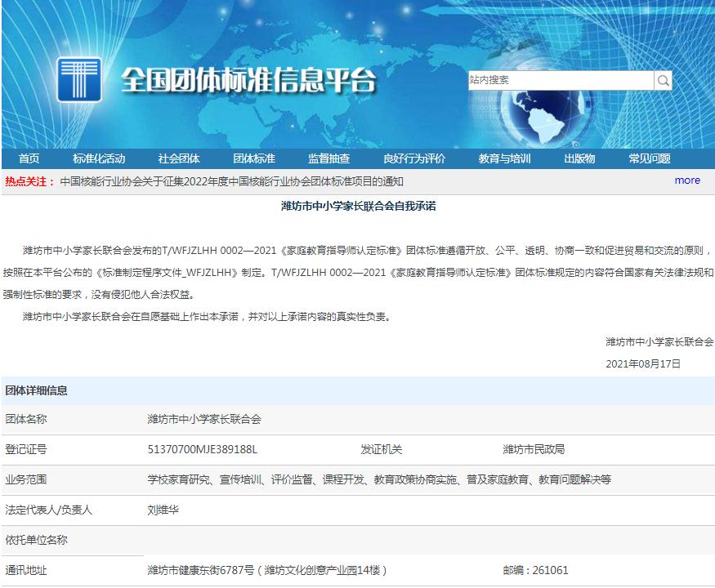Screen dimensions: 715x588
Task: Click the 业务范围 label
Action: click(26, 479)
